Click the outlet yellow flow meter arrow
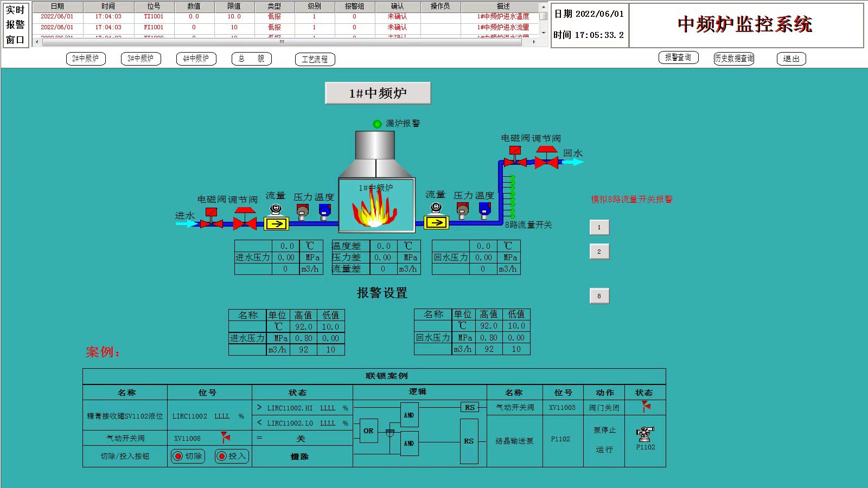 pos(436,222)
